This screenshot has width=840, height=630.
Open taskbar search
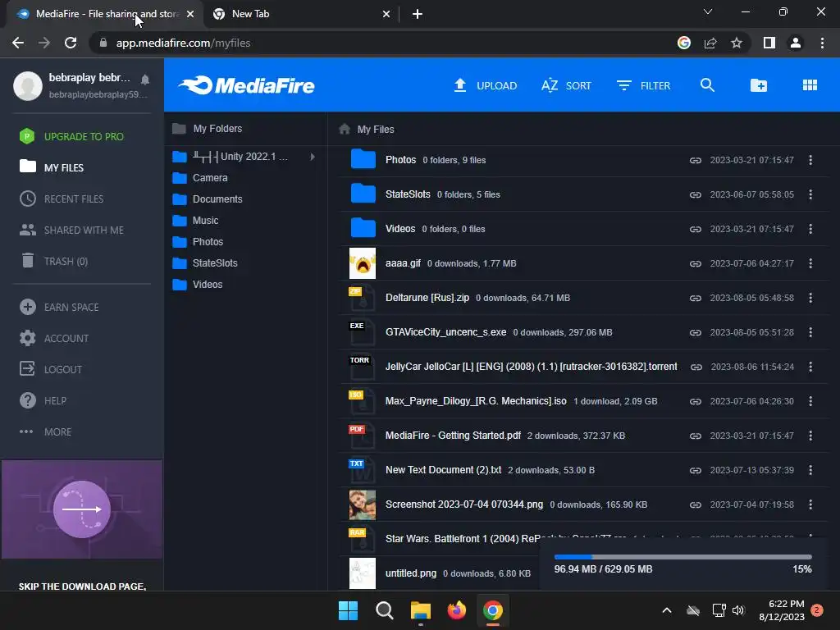(x=384, y=610)
